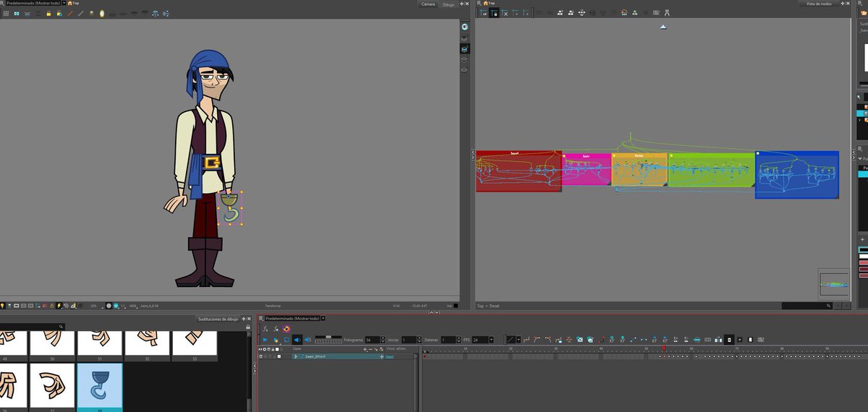
Task: Click the glowing light table icon in camera toolbar
Action: [x=102, y=14]
